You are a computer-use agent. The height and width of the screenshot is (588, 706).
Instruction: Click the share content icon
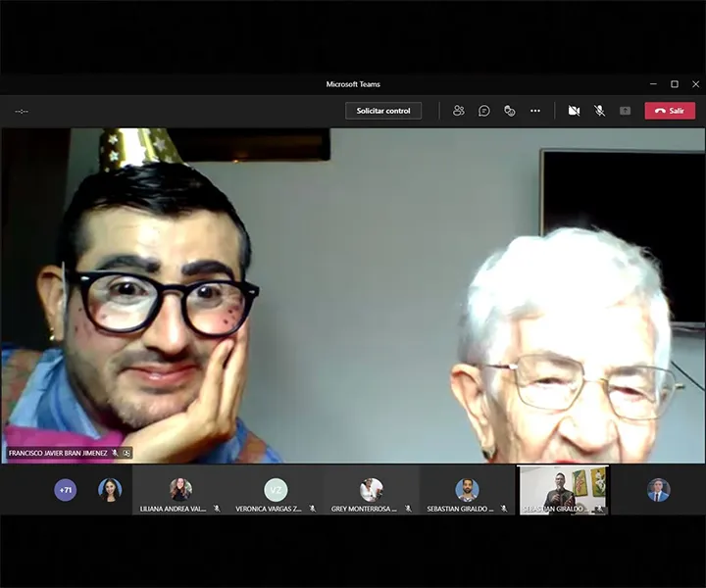point(625,111)
